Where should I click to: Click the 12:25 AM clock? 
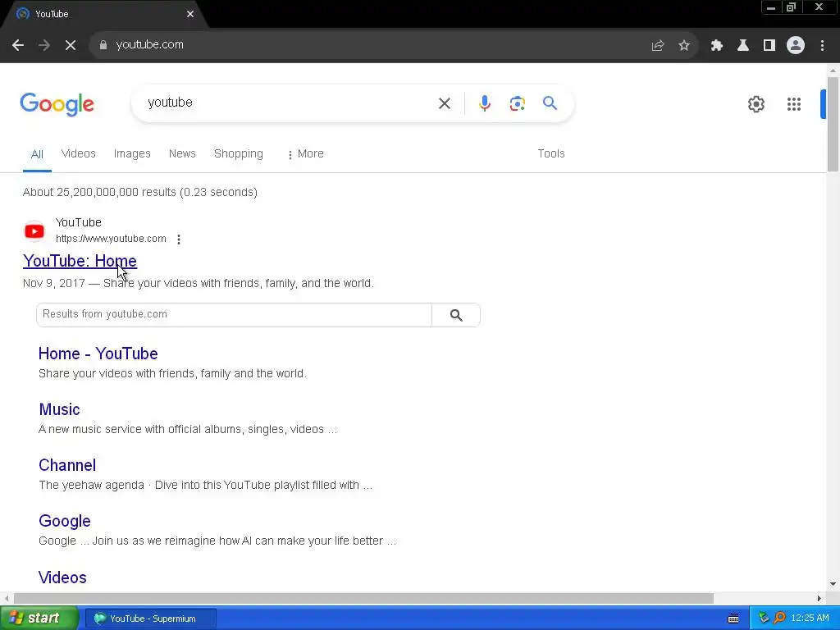tap(810, 619)
